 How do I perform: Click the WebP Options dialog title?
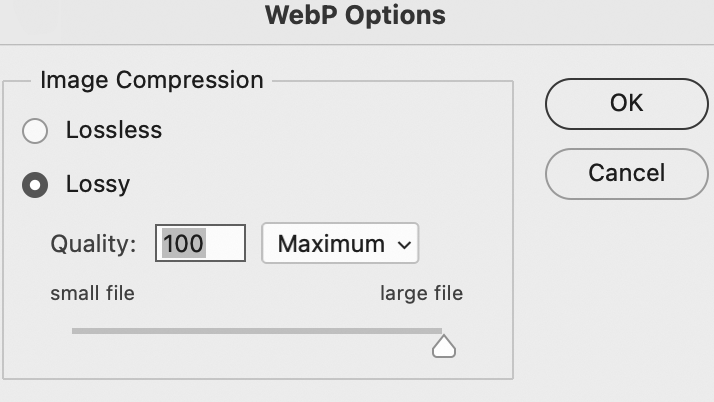point(356,16)
